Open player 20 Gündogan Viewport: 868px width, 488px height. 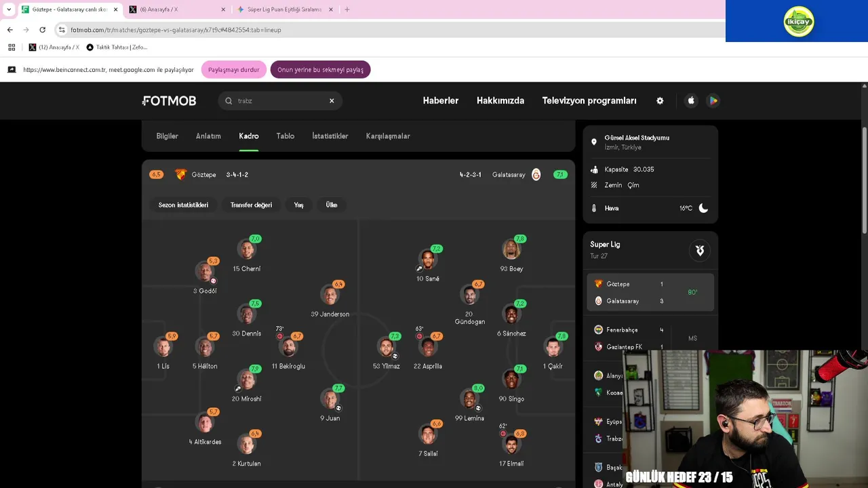coord(470,303)
